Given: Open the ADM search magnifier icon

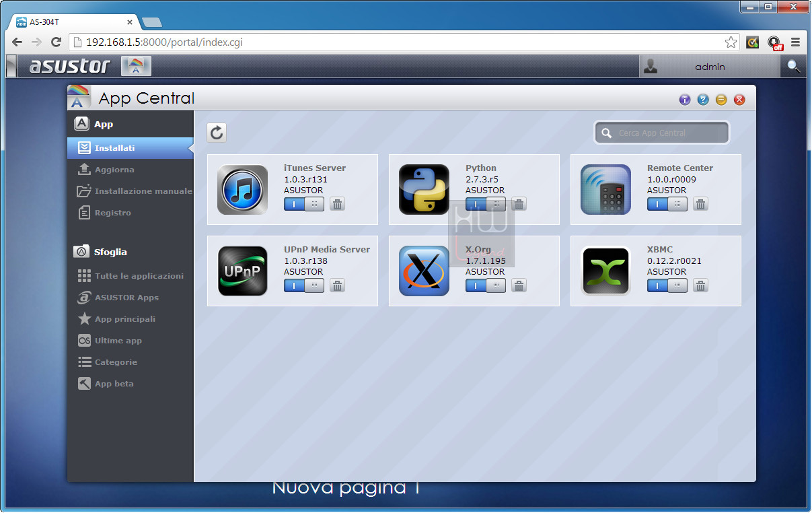Looking at the screenshot, I should pos(794,66).
